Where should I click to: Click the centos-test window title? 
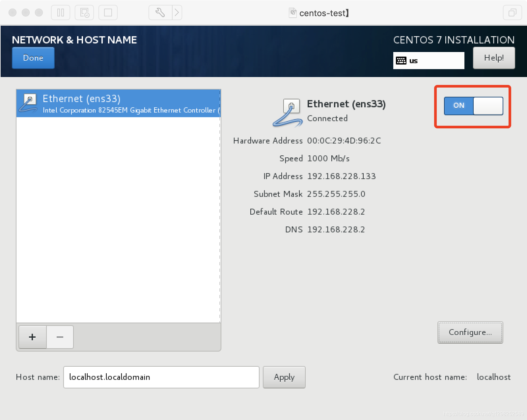coord(324,13)
